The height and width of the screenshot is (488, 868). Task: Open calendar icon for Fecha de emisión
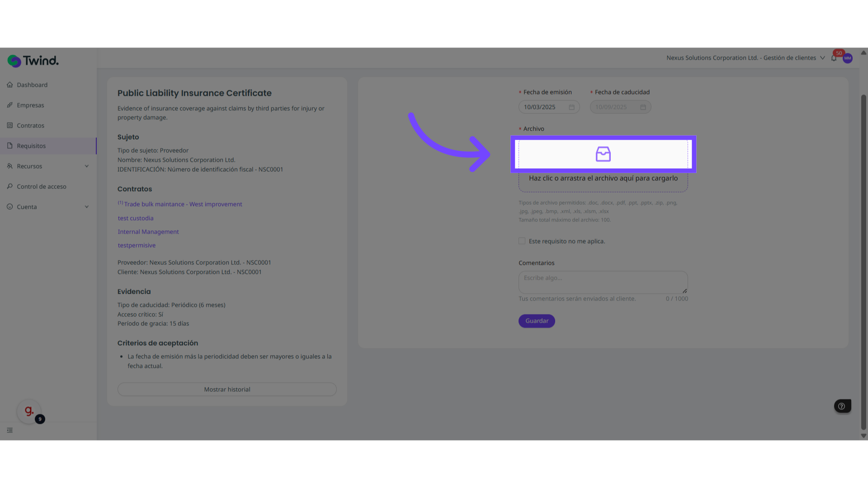click(571, 107)
